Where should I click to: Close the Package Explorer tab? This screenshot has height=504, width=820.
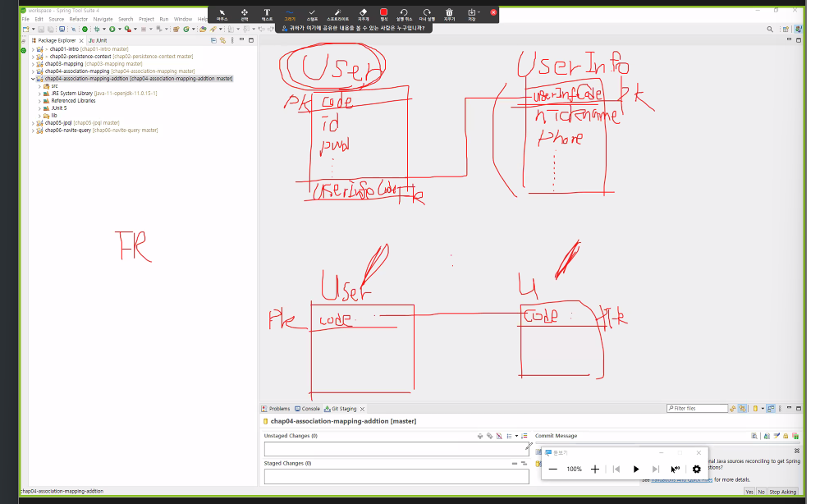(81, 41)
